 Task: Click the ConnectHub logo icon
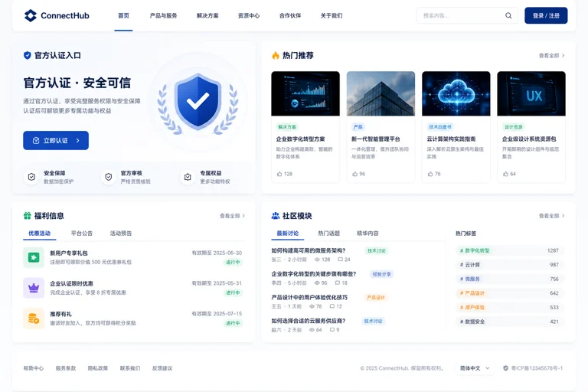[x=31, y=15]
